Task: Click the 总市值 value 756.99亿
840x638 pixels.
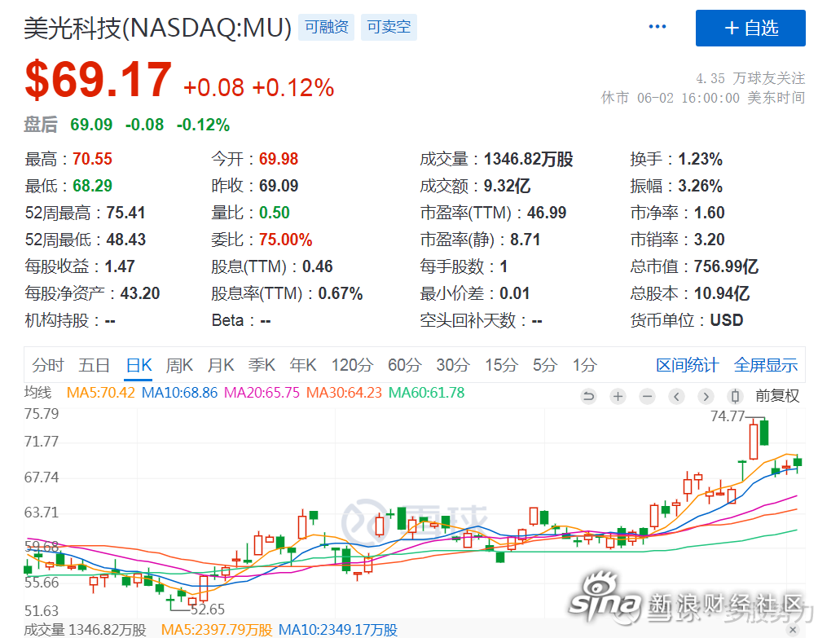Action: (x=727, y=266)
